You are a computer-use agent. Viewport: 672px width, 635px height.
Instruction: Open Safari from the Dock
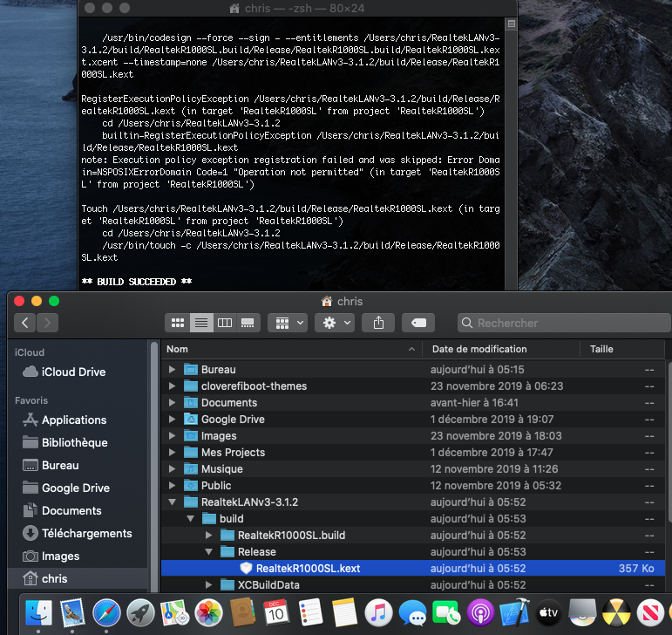(x=106, y=612)
